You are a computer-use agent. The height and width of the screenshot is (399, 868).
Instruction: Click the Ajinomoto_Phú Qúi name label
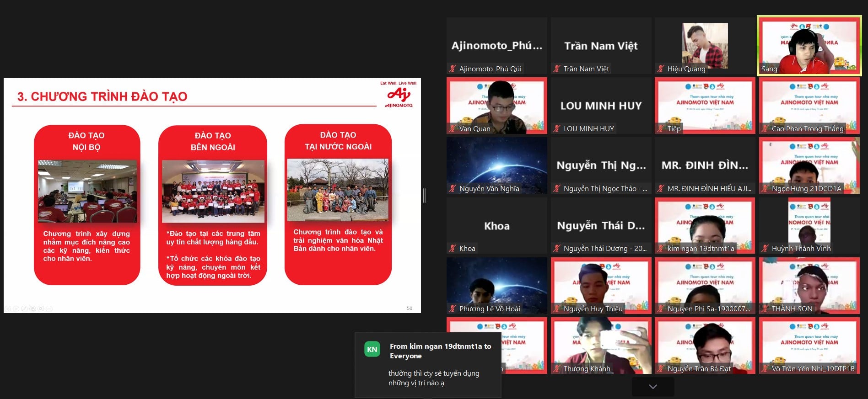click(x=490, y=69)
